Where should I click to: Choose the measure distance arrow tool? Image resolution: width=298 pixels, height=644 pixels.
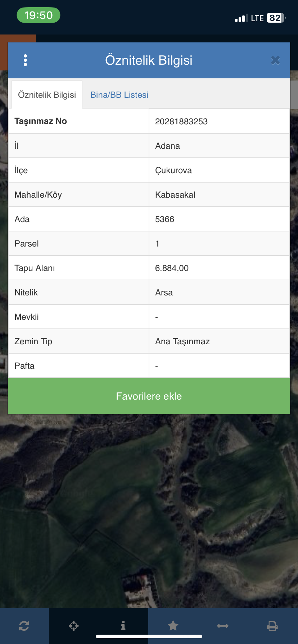pyautogui.click(x=223, y=626)
